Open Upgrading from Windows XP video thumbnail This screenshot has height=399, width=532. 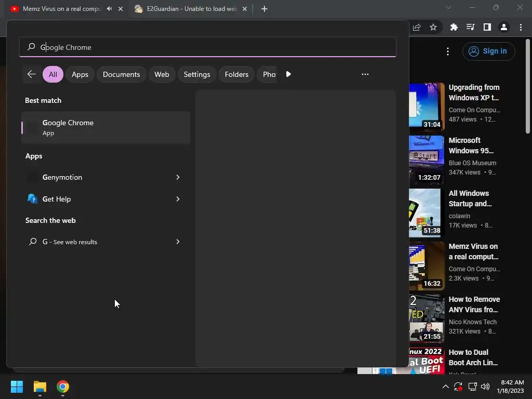click(427, 107)
